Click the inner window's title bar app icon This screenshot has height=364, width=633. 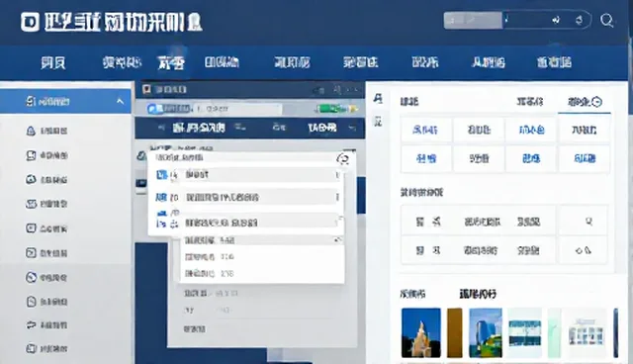tap(146, 89)
